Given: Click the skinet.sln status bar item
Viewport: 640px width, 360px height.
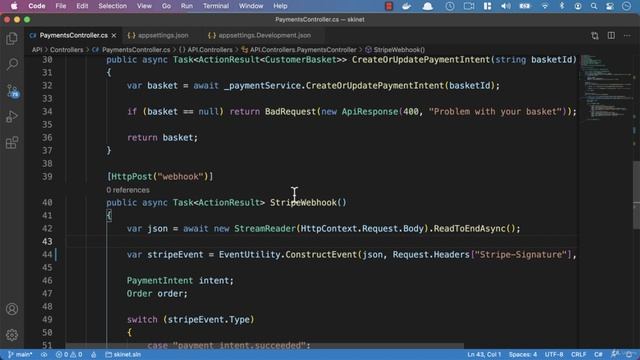Looking at the screenshot, I should [x=123, y=354].
